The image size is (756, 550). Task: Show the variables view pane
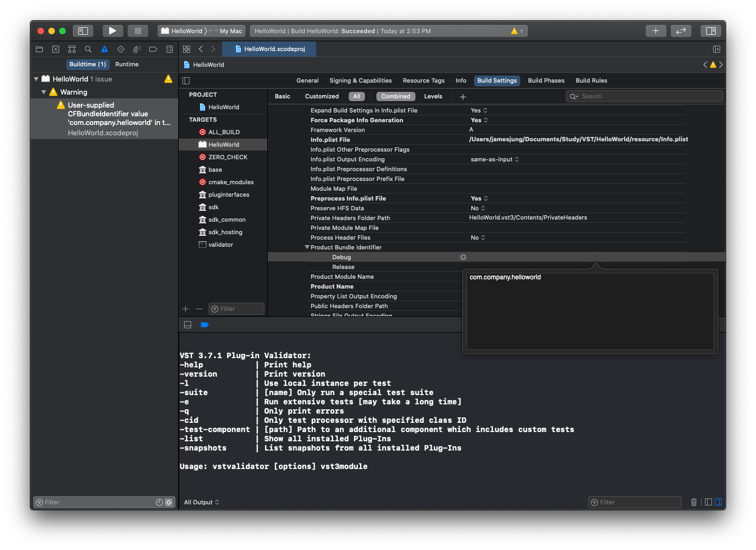coord(708,502)
